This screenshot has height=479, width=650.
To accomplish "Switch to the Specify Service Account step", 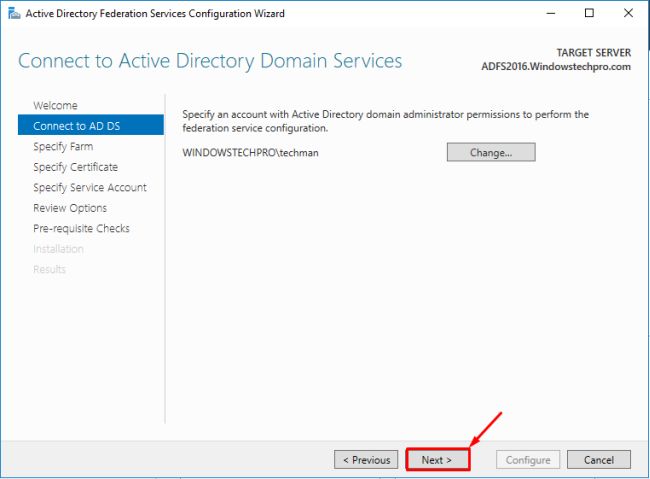I will tap(89, 187).
